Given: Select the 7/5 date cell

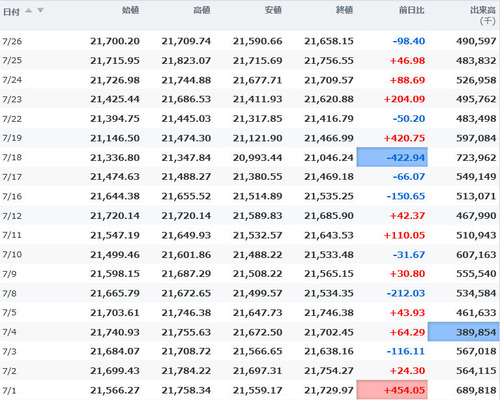Looking at the screenshot, I should click(x=9, y=313).
